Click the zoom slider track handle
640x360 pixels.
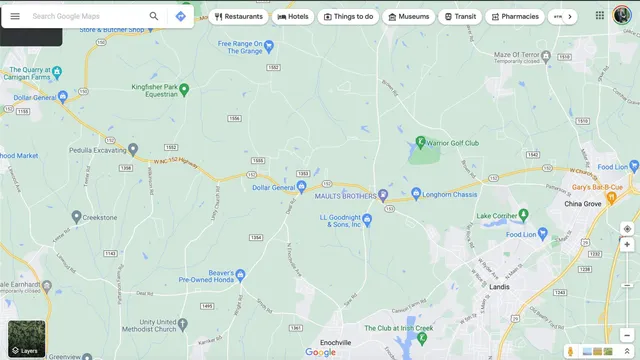point(627,285)
